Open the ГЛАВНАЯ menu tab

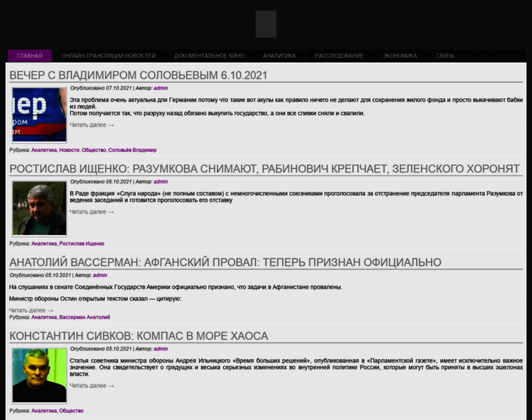pos(30,55)
